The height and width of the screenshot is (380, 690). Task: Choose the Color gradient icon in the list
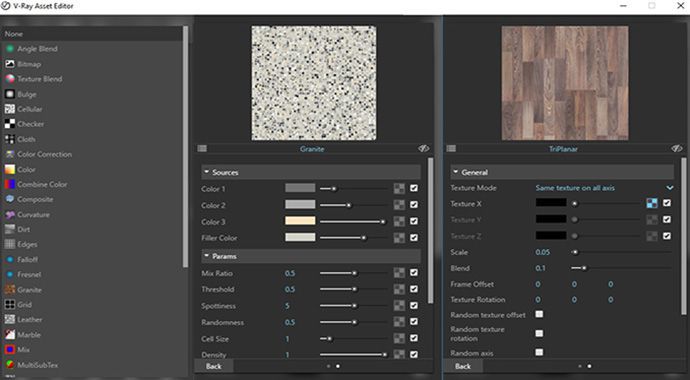[10, 169]
